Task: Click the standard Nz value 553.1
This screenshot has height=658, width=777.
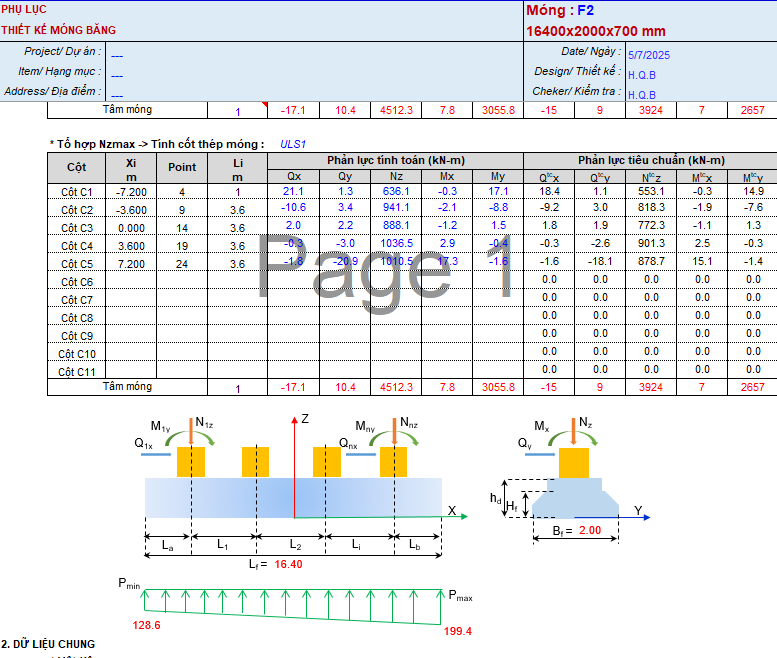Action: [651, 191]
